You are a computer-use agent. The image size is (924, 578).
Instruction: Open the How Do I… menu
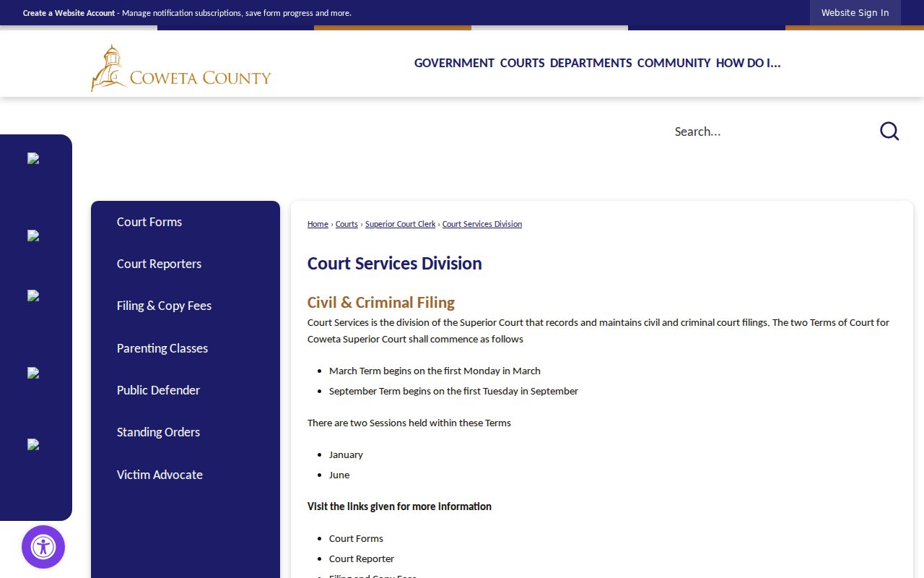(749, 63)
